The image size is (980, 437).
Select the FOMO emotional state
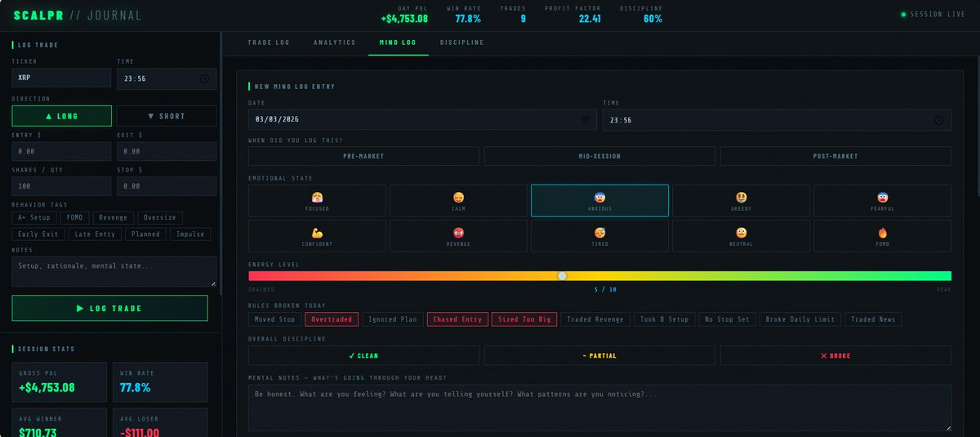click(882, 235)
